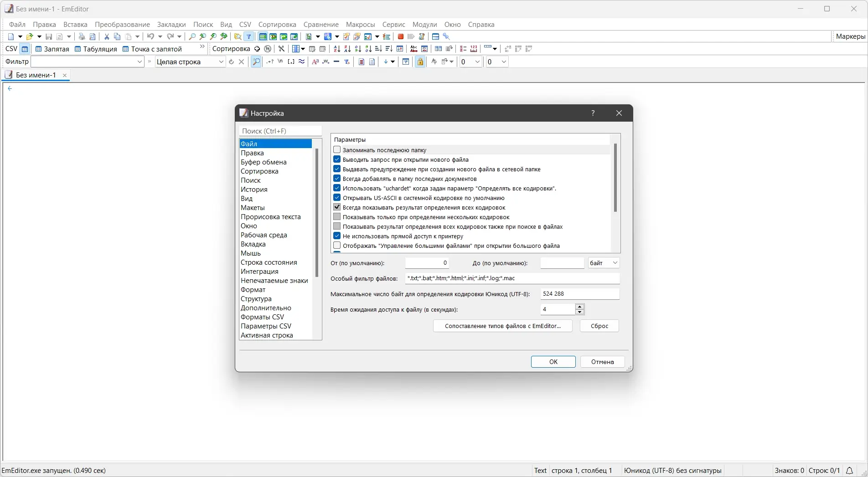The height and width of the screenshot is (477, 868).
Task: Uncheck "Не использовать прямой доступ к принтеру"
Action: (337, 236)
